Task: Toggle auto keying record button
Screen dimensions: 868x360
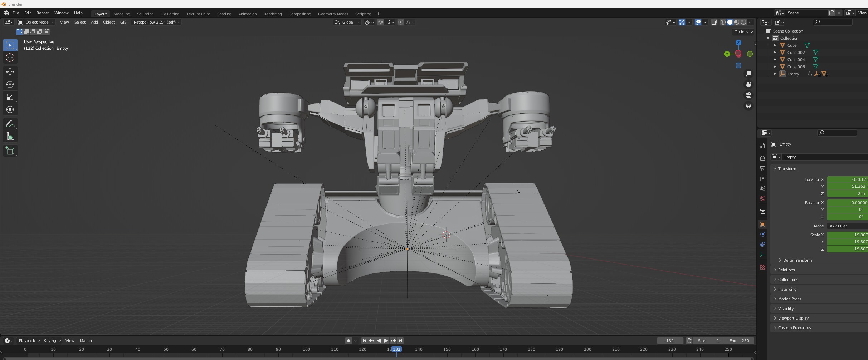Action: point(348,341)
